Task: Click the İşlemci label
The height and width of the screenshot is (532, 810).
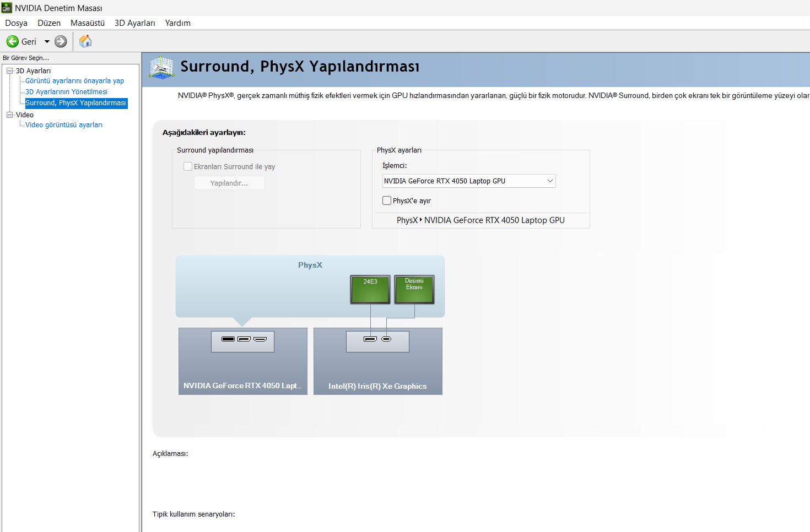Action: 395,166
